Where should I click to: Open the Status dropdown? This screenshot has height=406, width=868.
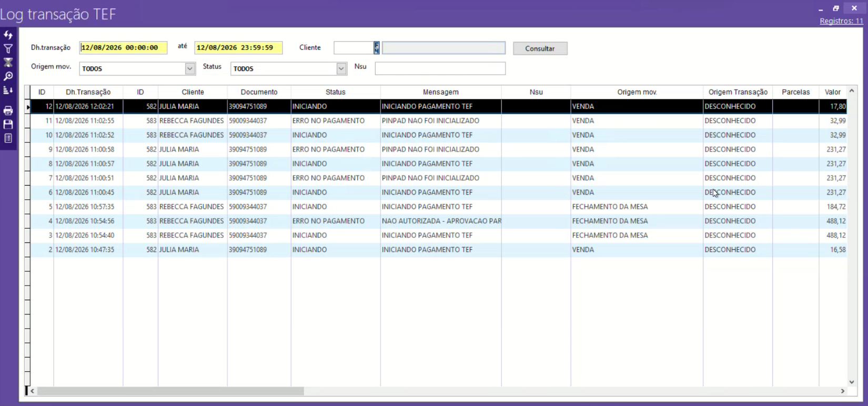point(341,69)
